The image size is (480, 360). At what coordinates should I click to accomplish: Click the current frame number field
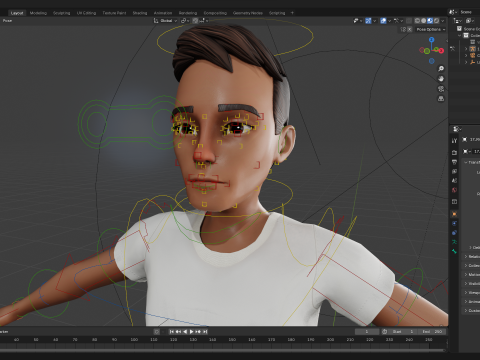[x=367, y=332]
